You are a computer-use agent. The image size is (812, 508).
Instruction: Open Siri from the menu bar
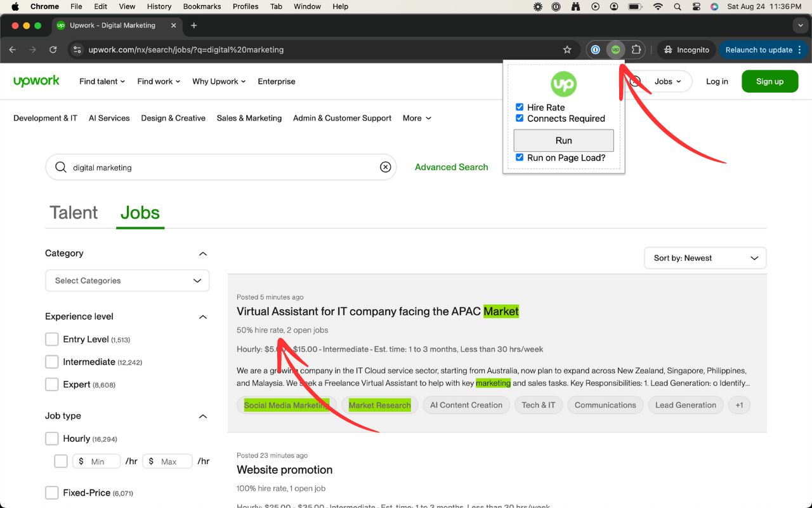tap(714, 6)
